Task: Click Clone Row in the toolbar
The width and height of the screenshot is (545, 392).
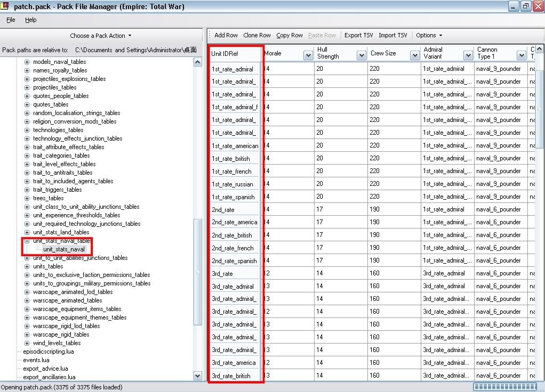Action: [x=257, y=35]
